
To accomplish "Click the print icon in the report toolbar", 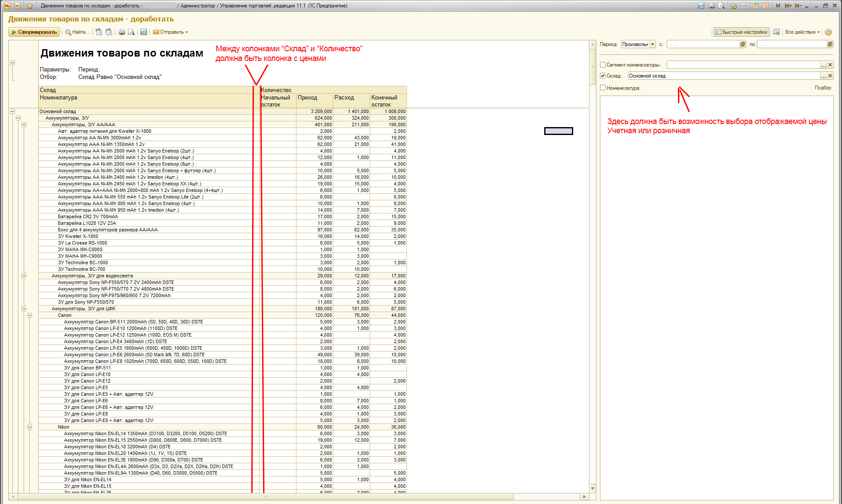I will [121, 32].
